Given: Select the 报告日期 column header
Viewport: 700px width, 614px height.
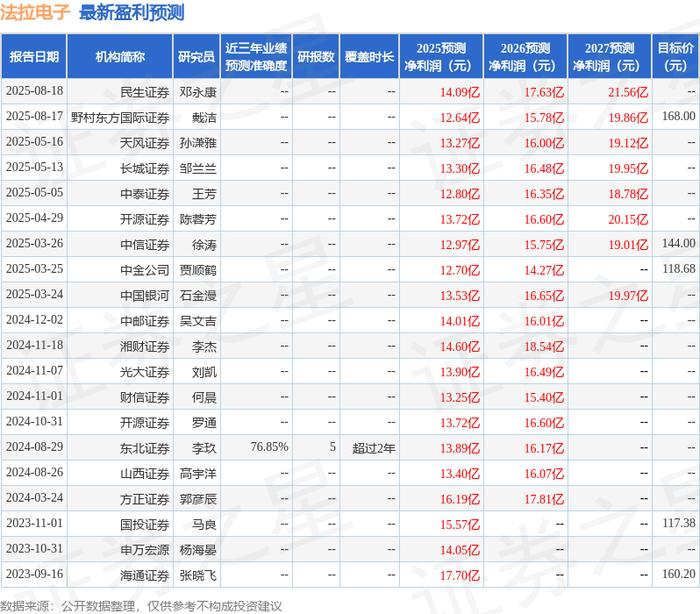Looking at the screenshot, I should tap(34, 57).
